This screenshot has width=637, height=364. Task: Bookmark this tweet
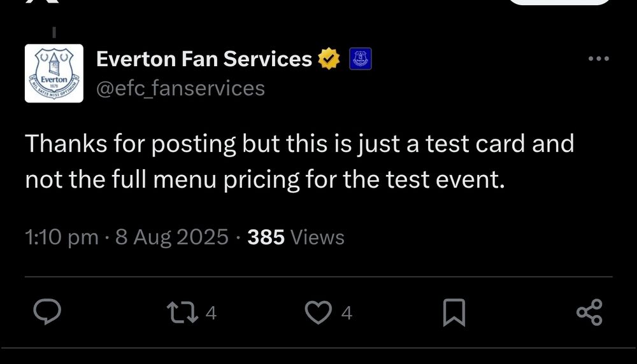454,312
